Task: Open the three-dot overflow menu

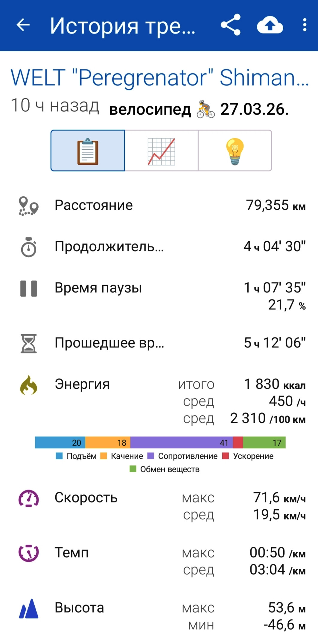Action: coord(305,25)
